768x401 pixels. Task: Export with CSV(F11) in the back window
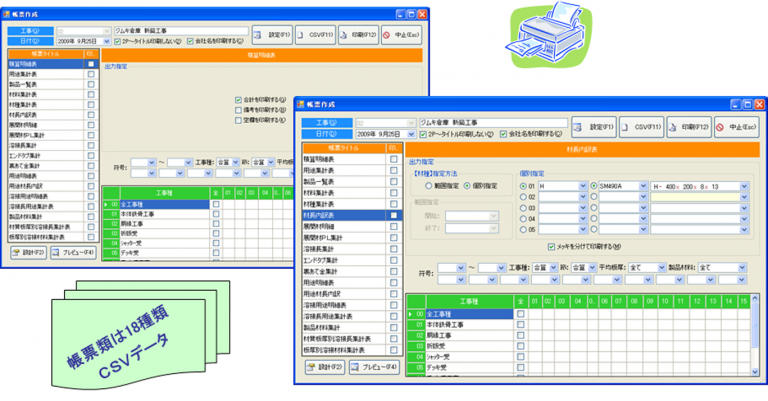(x=315, y=35)
